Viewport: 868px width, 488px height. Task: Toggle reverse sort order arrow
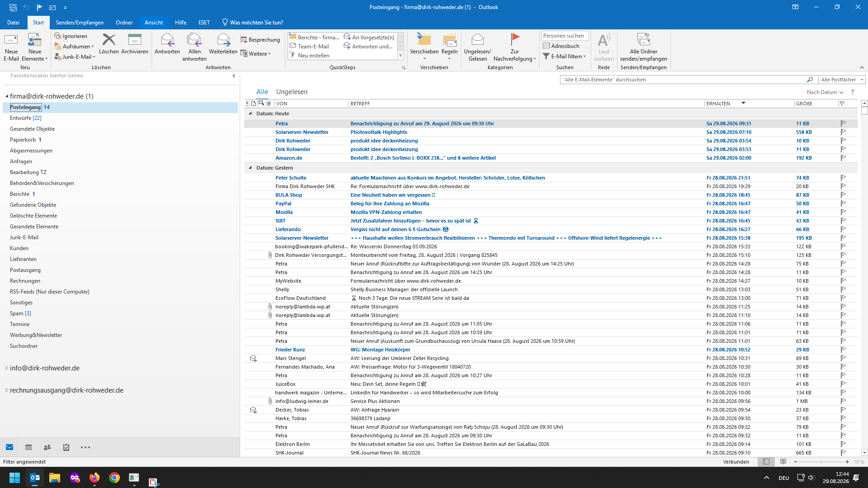tap(853, 92)
